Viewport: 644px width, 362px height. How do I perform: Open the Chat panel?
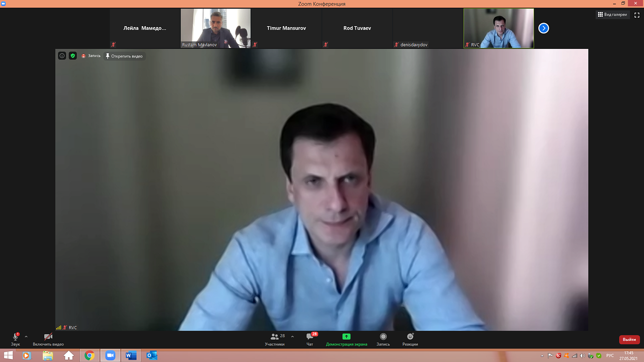pyautogui.click(x=310, y=339)
